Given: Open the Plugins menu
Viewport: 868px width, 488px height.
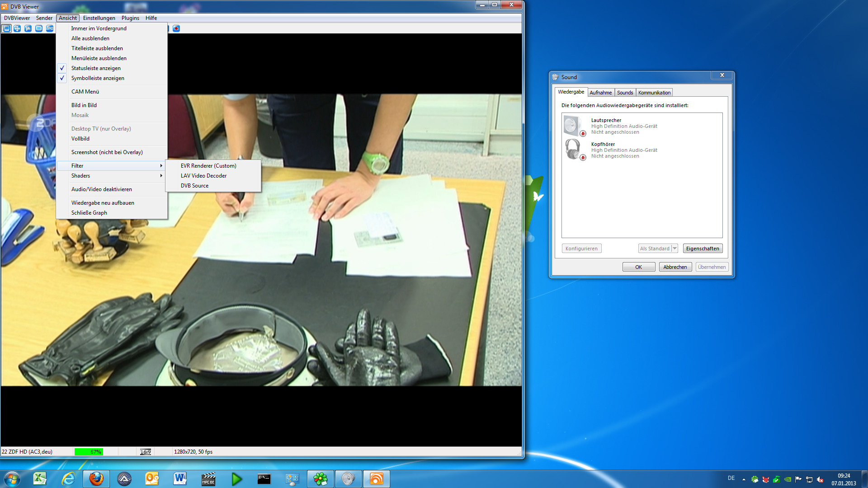Looking at the screenshot, I should [x=130, y=18].
